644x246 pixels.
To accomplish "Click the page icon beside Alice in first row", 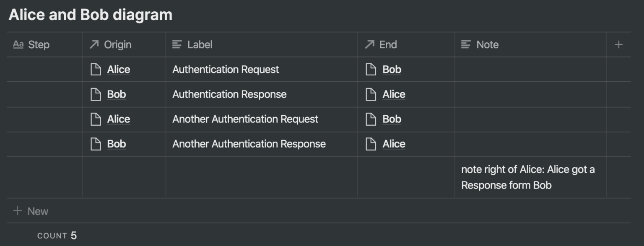I will (x=95, y=69).
